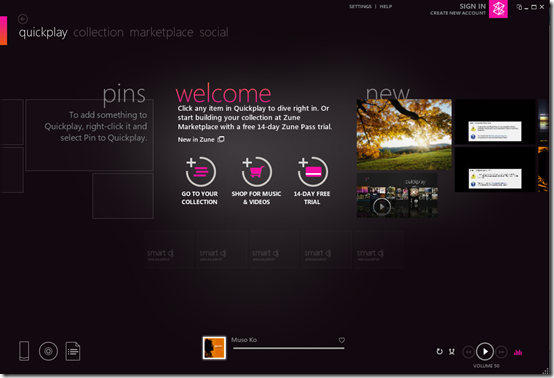The width and height of the screenshot is (554, 378).
Task: Click the Go To Your Collection label
Action: [200, 198]
